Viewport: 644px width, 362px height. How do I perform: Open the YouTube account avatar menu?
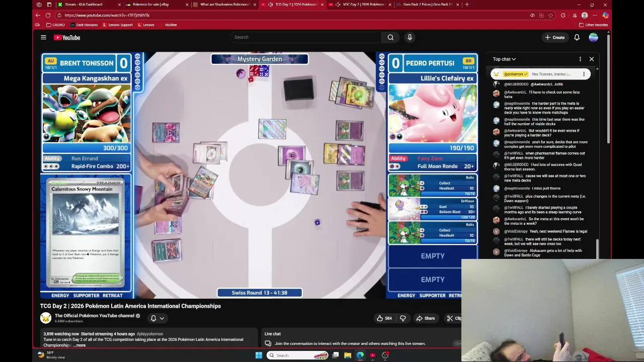[594, 37]
